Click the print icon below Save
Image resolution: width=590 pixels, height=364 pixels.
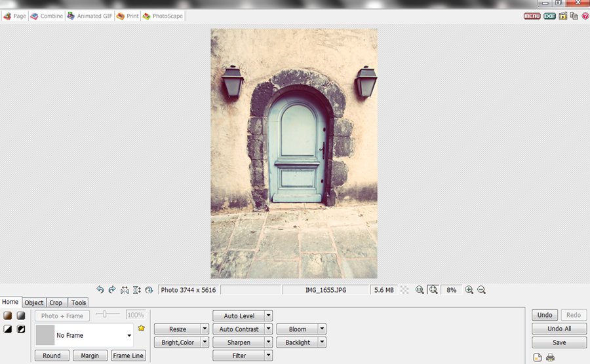pyautogui.click(x=550, y=357)
